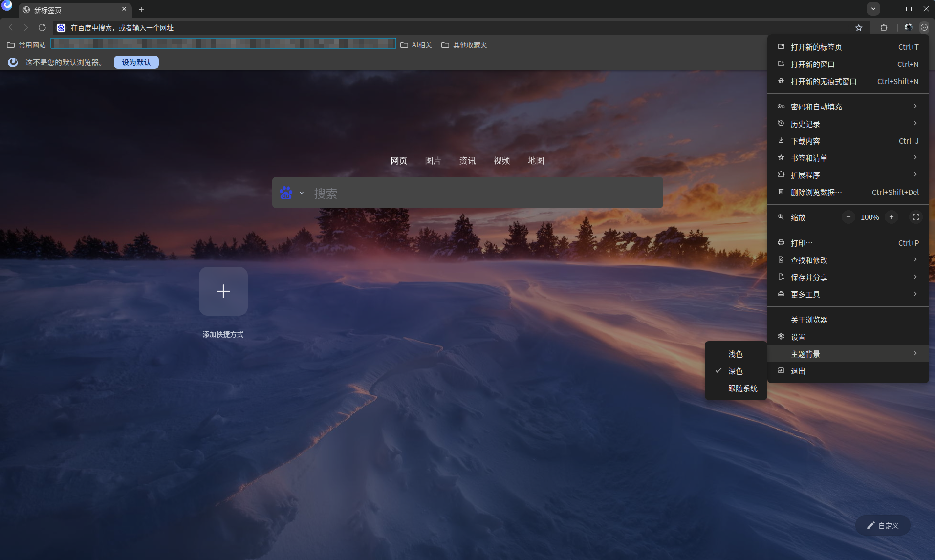Expand the 书签和清单 submenu
935x560 pixels.
(848, 158)
